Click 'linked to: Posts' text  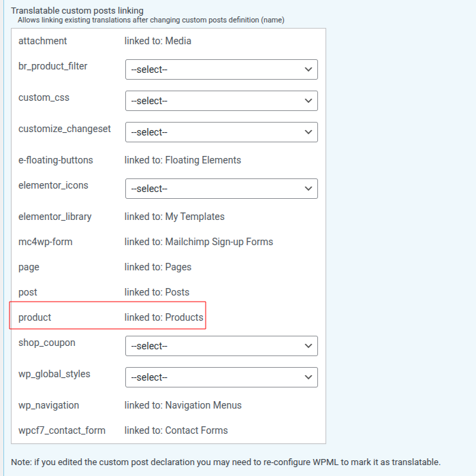tap(157, 292)
